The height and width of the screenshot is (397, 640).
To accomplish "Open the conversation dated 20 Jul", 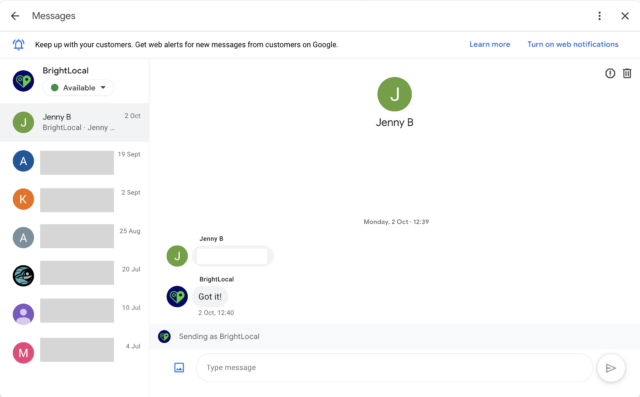I will (75, 276).
